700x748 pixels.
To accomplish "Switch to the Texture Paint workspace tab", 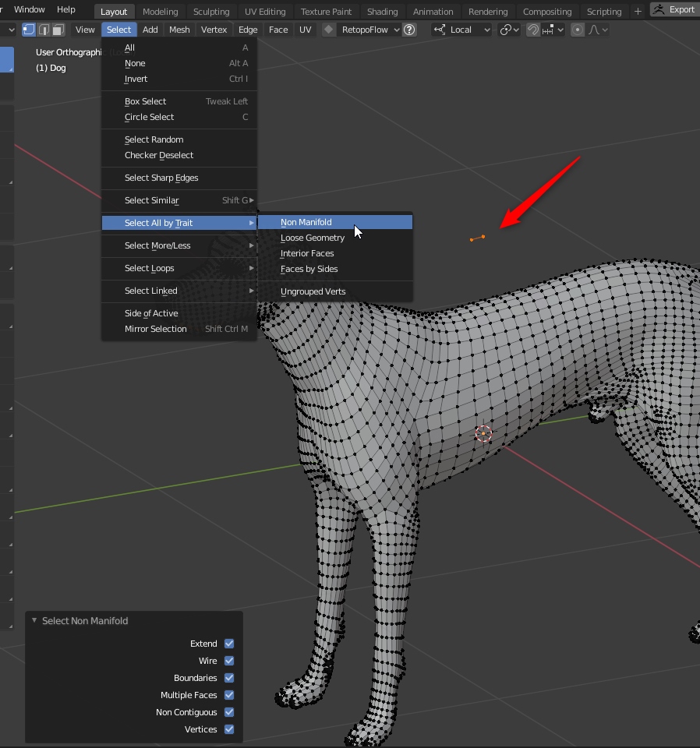I will (x=326, y=12).
